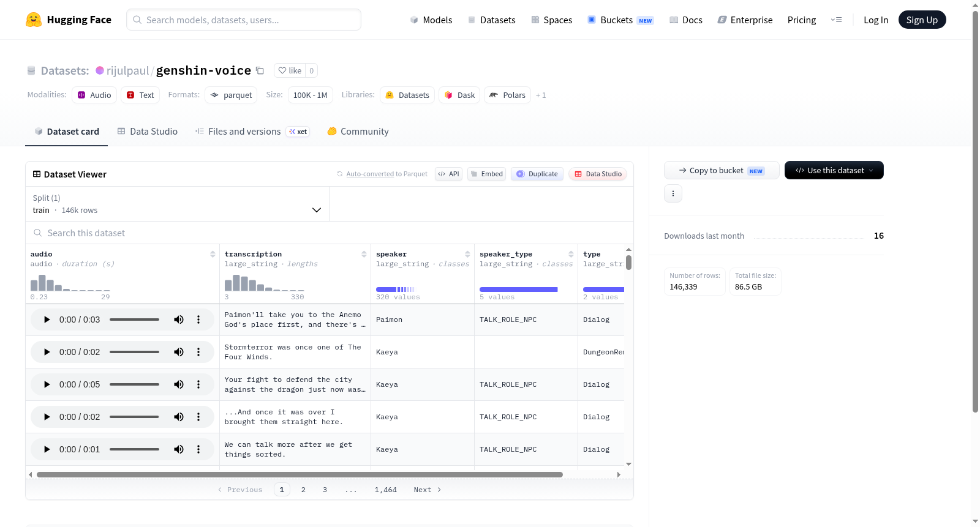Sort by the transcription column
Viewport: 980px width, 527px height.
coord(364,254)
